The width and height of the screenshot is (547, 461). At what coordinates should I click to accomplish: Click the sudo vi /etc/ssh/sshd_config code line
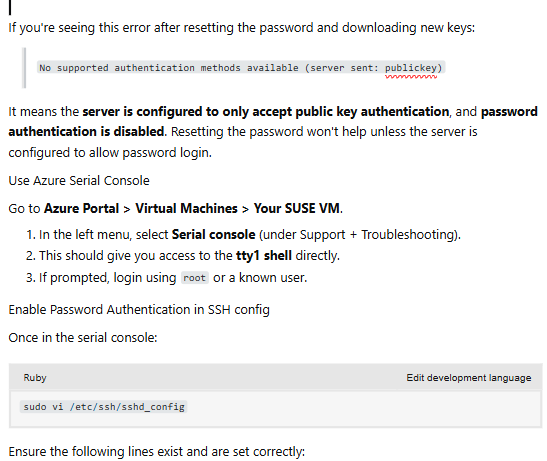coord(104,407)
